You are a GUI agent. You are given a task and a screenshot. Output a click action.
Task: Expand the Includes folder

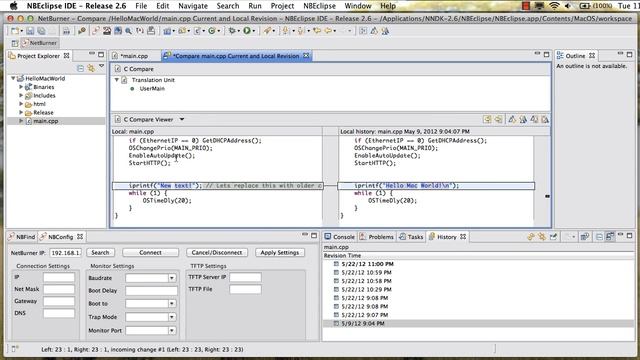[21, 95]
